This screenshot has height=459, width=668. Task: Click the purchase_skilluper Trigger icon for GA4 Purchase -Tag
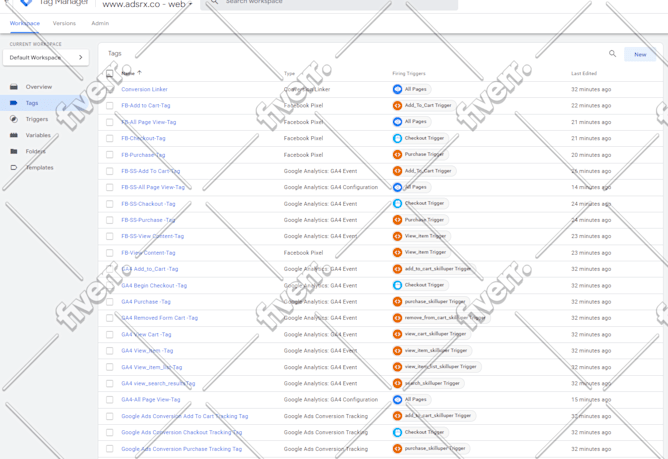point(397,301)
